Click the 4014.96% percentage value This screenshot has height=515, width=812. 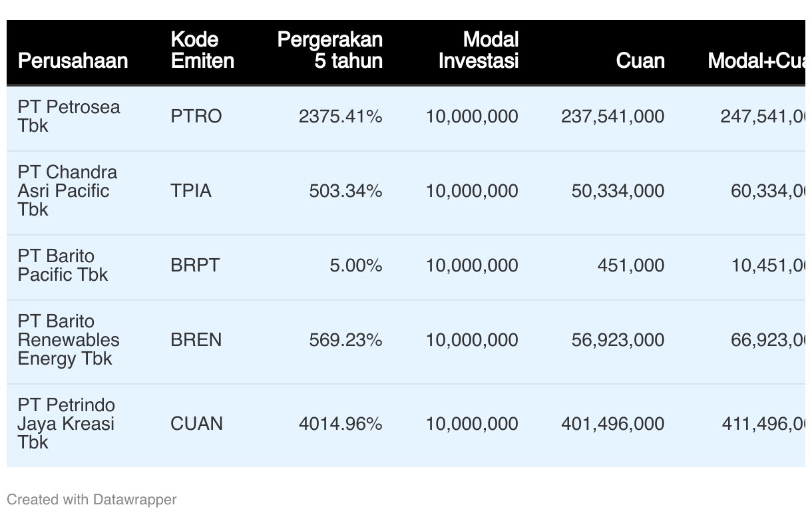coord(341,424)
